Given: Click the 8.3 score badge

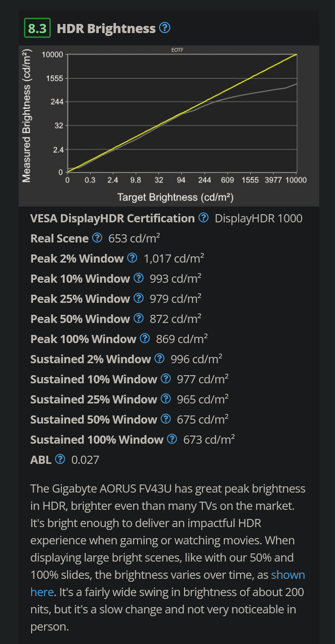Looking at the screenshot, I should point(37,28).
